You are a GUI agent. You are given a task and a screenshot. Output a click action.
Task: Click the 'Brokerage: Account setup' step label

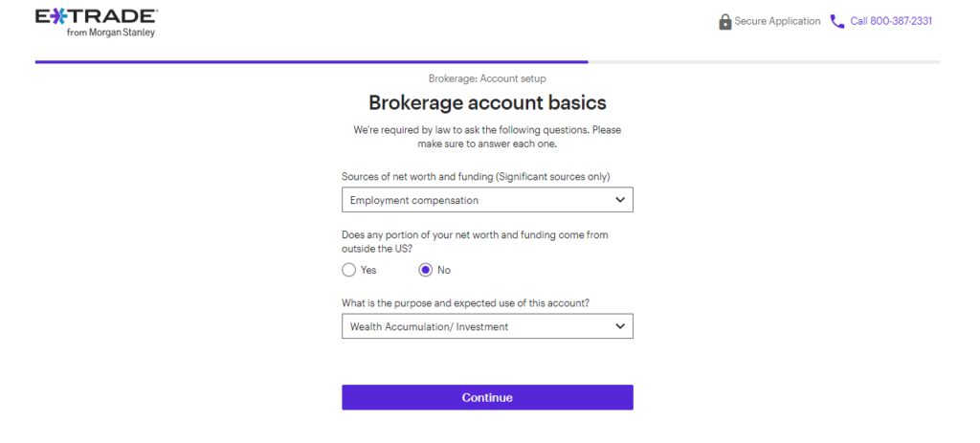coord(487,78)
